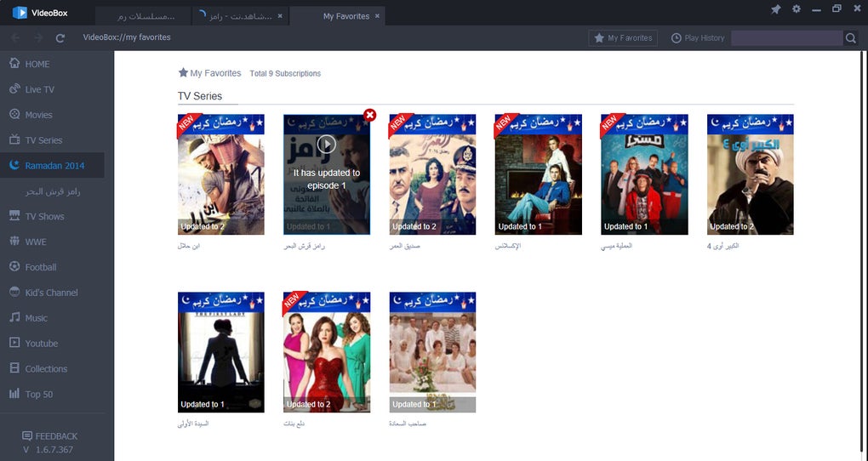Open صاحب السعادة series poster

click(x=432, y=352)
